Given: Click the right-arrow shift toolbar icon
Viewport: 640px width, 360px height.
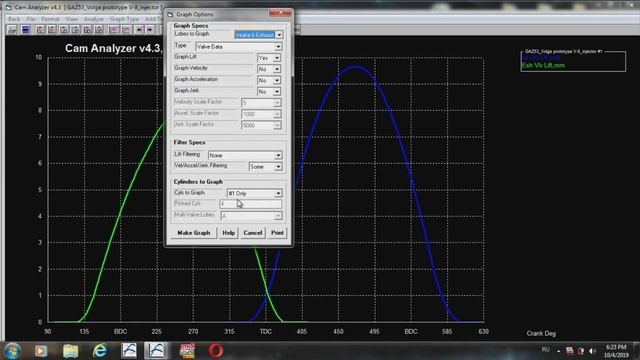Looking at the screenshot, I should click(150, 30).
